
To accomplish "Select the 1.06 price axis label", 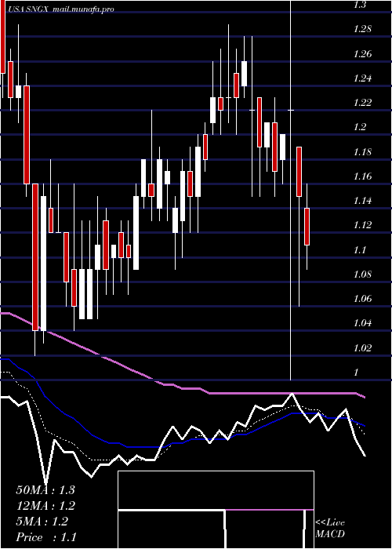I will click(x=362, y=299).
